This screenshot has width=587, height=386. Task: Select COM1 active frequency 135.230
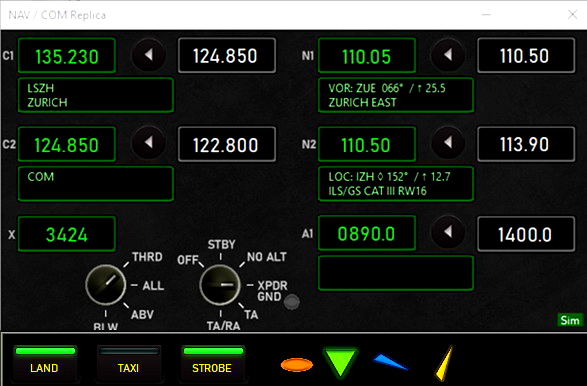pyautogui.click(x=67, y=55)
